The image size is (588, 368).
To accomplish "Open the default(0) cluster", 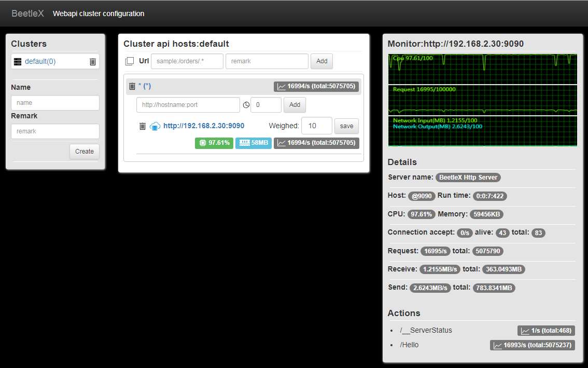I will (x=40, y=62).
